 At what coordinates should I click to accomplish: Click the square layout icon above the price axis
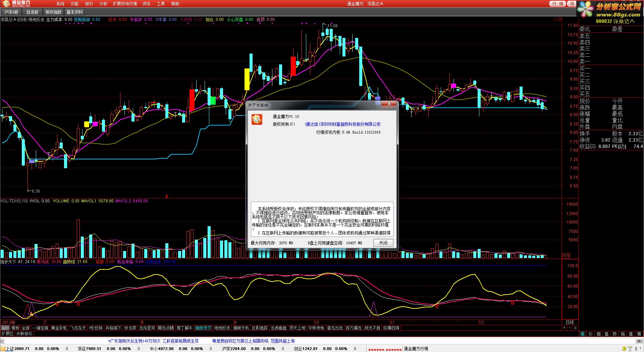(x=559, y=19)
